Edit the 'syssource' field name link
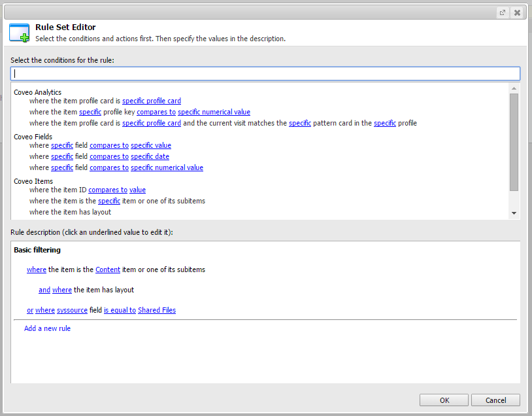 pos(72,310)
